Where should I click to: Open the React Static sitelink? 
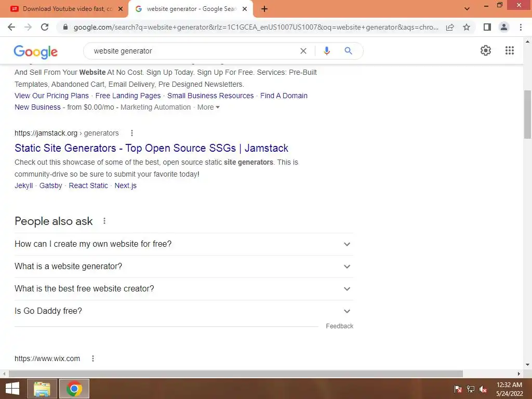tap(88, 185)
